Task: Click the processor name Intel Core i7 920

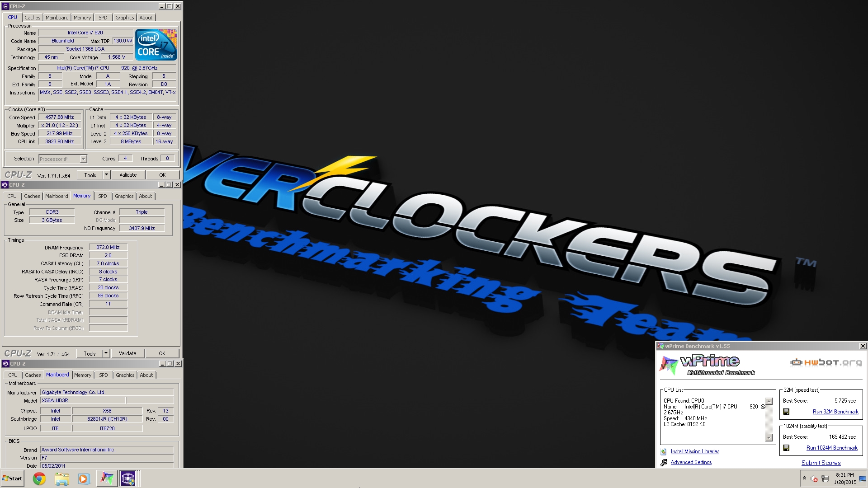Action: (85, 33)
